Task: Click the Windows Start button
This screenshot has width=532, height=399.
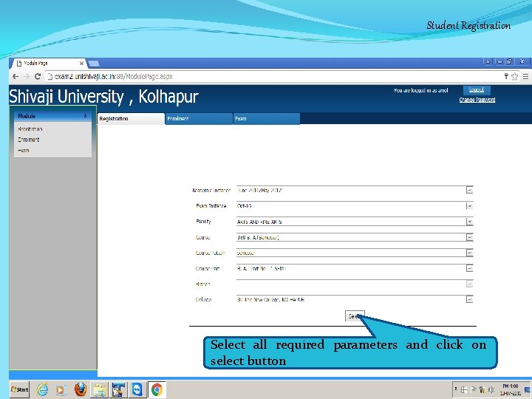Action: coord(20,389)
